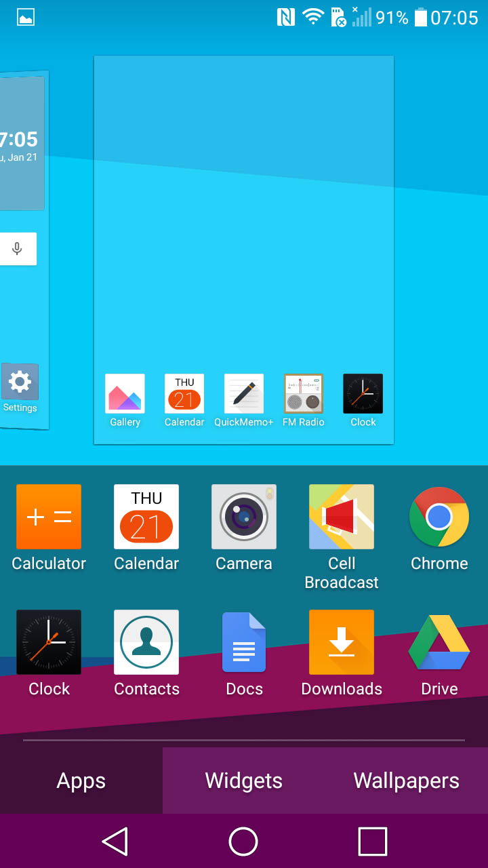The width and height of the screenshot is (488, 868).
Task: Tap Calendar in home screen preview dock
Action: click(184, 393)
